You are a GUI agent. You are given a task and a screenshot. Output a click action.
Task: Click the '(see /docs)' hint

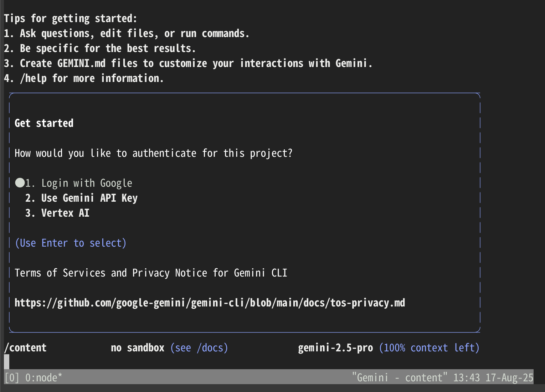(199, 348)
